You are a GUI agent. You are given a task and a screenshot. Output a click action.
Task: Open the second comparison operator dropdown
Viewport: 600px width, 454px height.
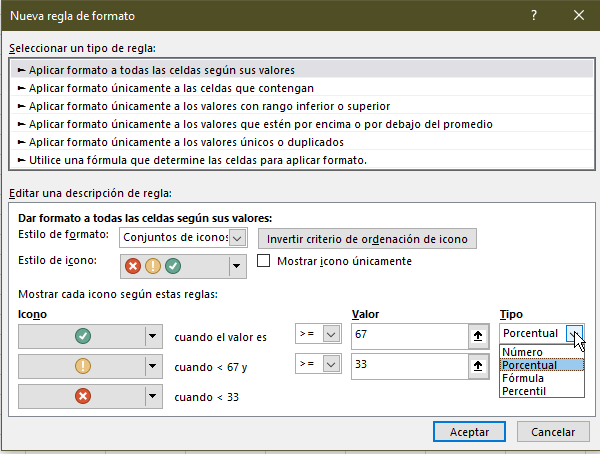tap(333, 365)
